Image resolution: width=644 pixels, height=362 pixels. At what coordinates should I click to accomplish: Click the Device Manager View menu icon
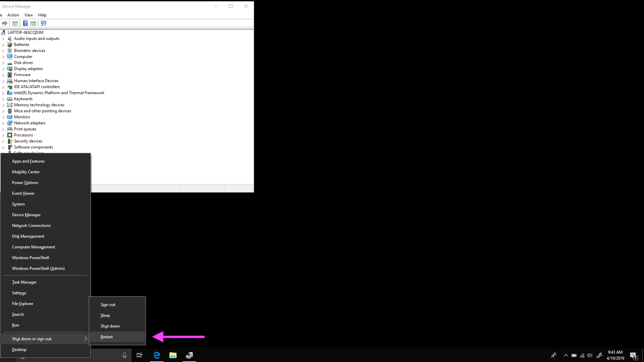28,15
